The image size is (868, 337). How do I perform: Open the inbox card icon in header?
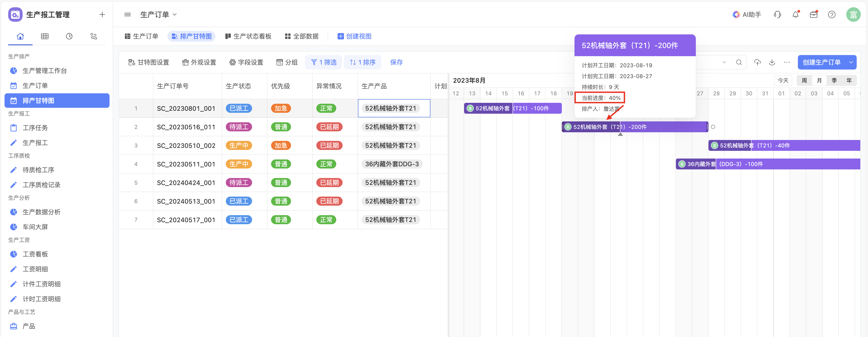tap(814, 14)
